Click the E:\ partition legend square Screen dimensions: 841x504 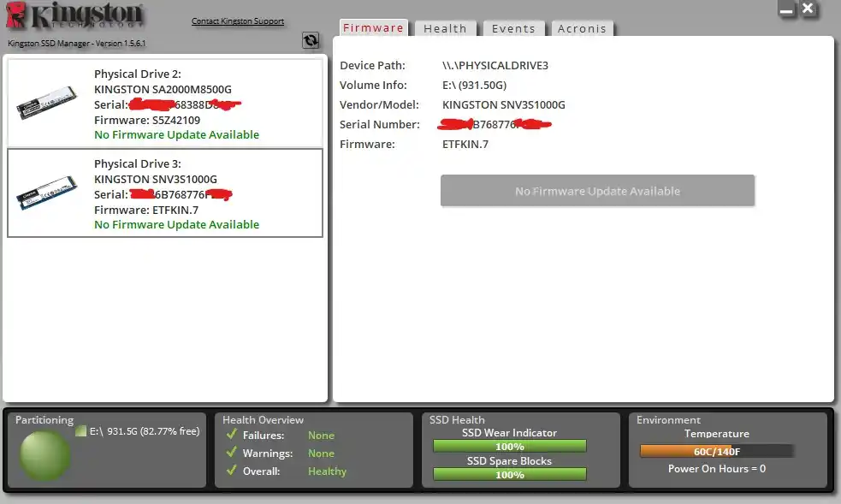[x=81, y=431]
